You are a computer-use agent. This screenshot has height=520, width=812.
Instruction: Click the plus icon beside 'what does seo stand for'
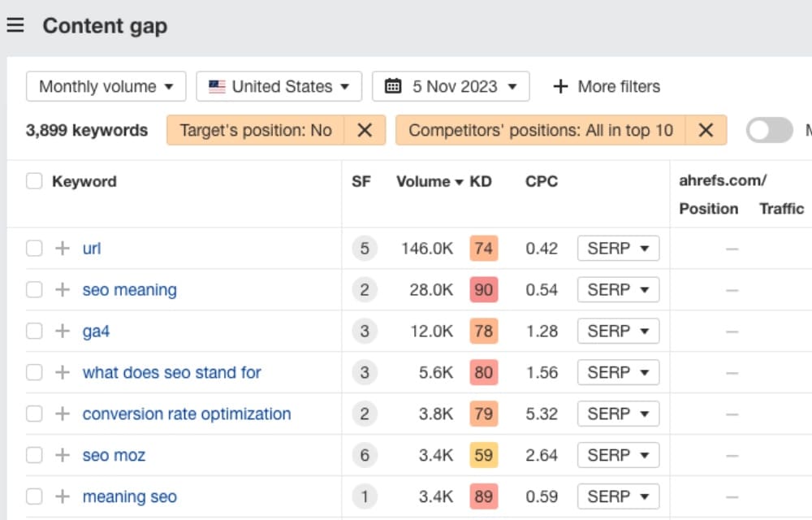tap(63, 372)
